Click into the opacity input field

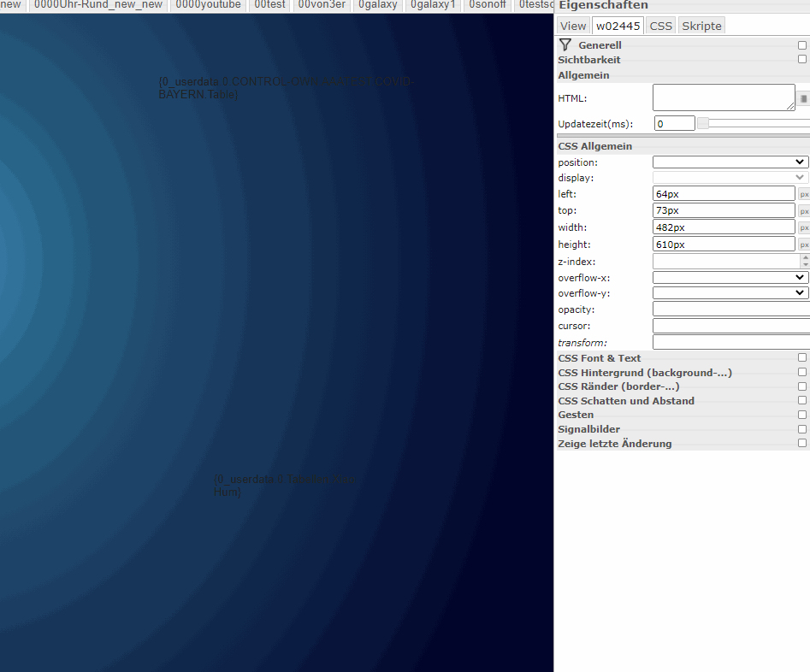[730, 309]
